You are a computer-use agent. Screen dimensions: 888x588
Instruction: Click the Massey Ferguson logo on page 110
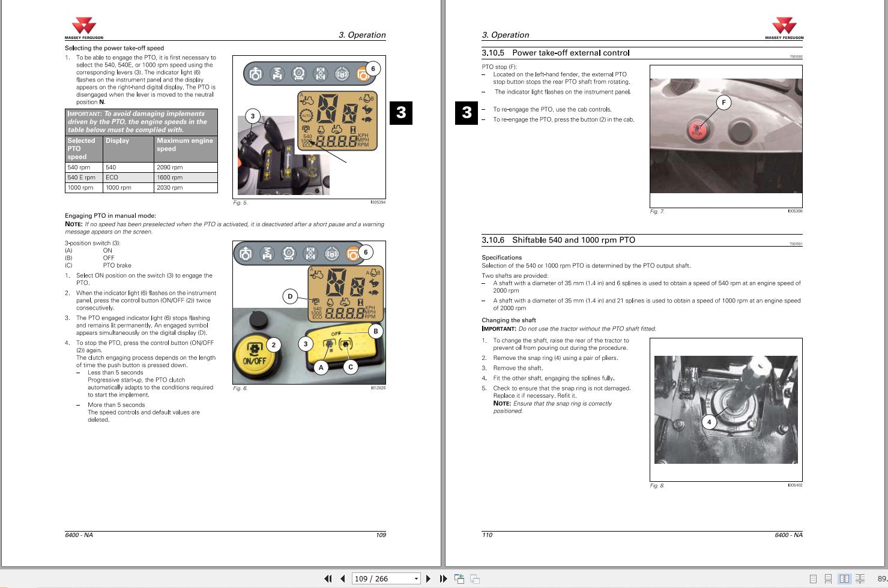pos(784,29)
